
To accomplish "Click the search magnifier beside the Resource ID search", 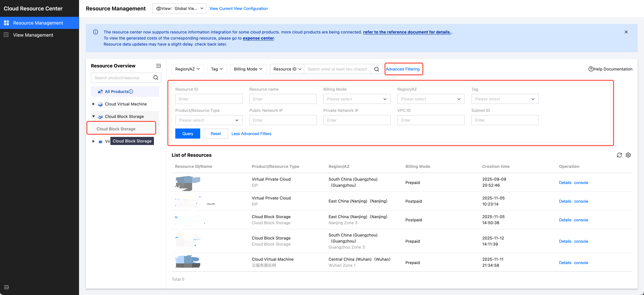I will 377,69.
